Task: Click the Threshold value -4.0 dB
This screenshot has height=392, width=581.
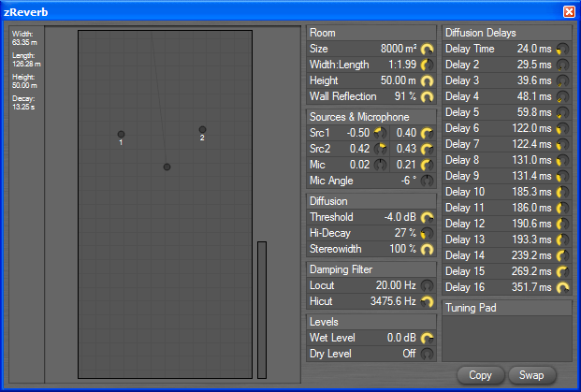Action: click(400, 217)
